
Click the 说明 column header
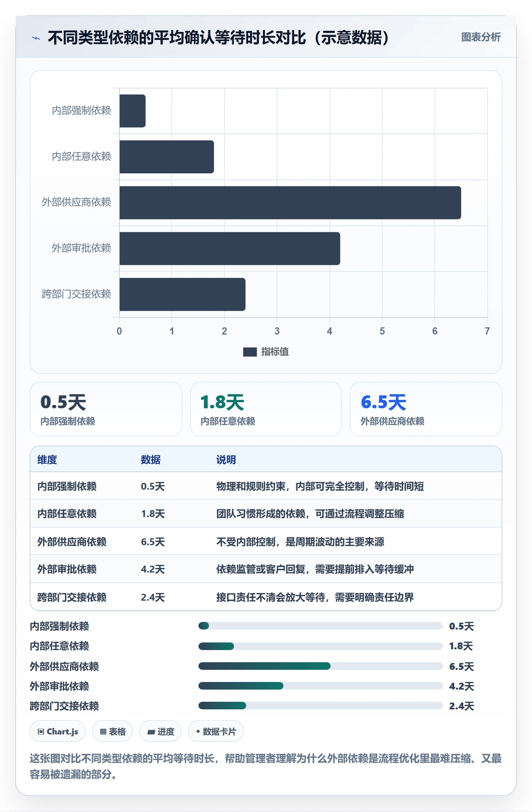226,460
